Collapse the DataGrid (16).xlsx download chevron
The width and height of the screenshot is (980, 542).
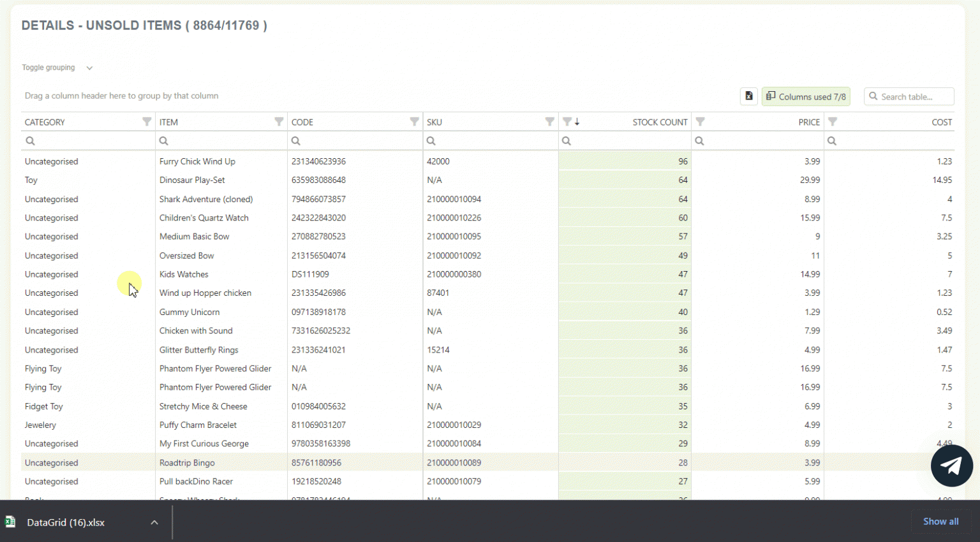pos(154,522)
